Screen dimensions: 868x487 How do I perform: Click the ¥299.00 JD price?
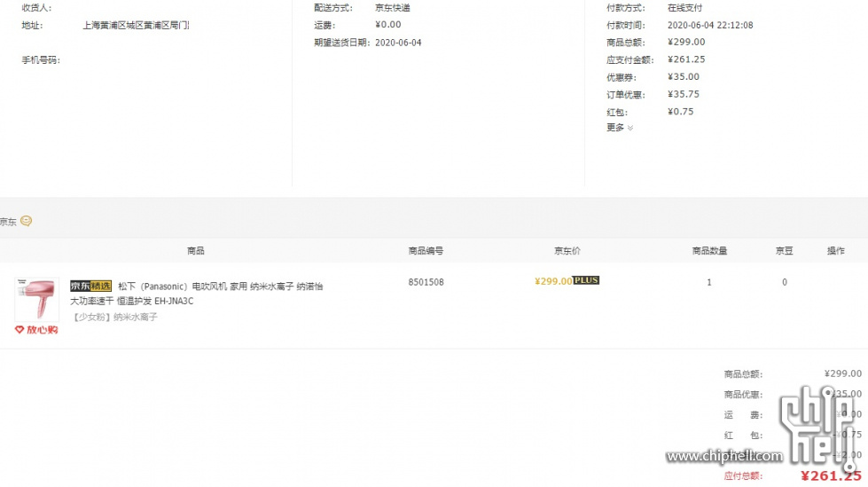click(553, 281)
